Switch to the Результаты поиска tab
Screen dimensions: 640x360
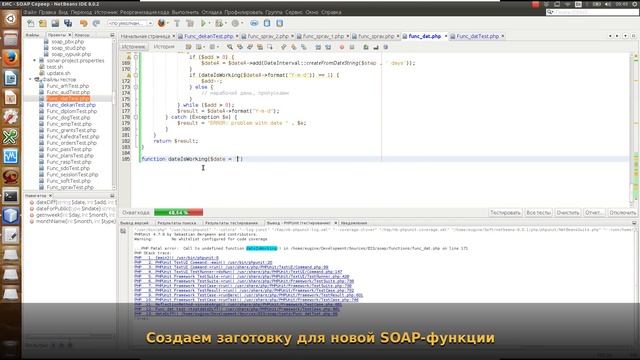pos(176,223)
